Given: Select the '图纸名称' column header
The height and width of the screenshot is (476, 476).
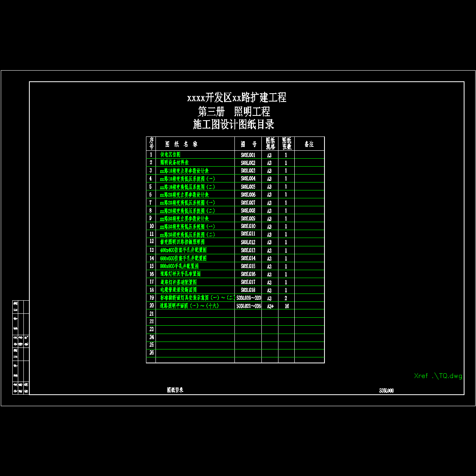Looking at the screenshot, I should 181,144.
